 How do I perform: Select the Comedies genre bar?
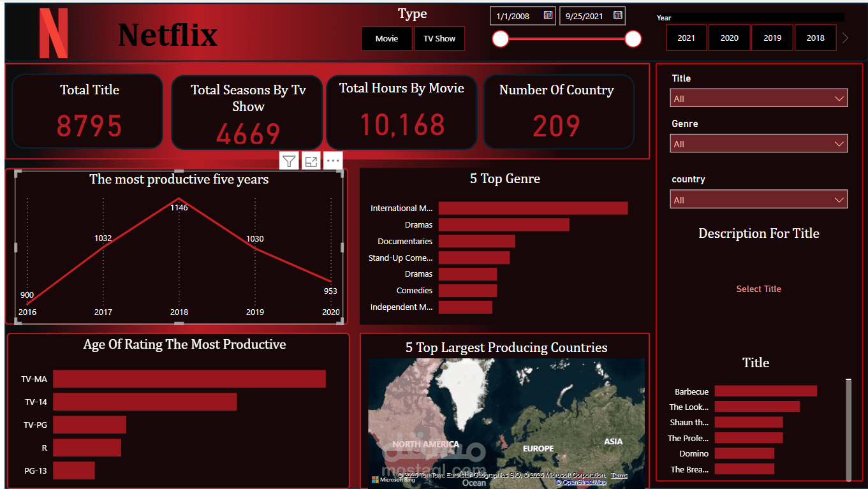(x=467, y=291)
